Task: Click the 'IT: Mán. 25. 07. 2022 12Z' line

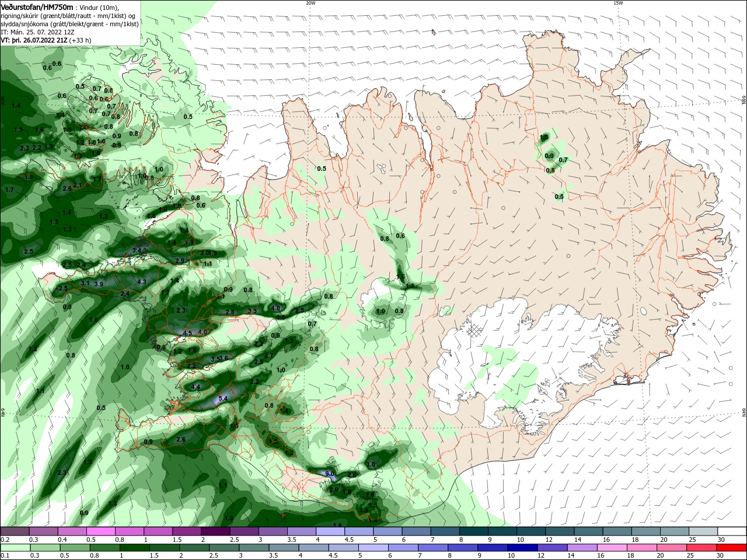Action: click(37, 32)
